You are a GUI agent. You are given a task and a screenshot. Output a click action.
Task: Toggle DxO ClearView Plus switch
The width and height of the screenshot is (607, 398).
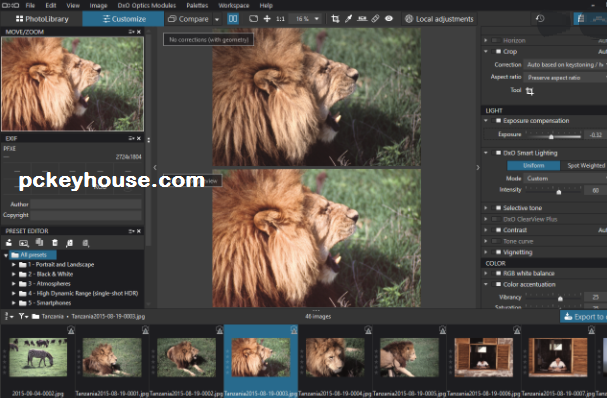tap(495, 219)
